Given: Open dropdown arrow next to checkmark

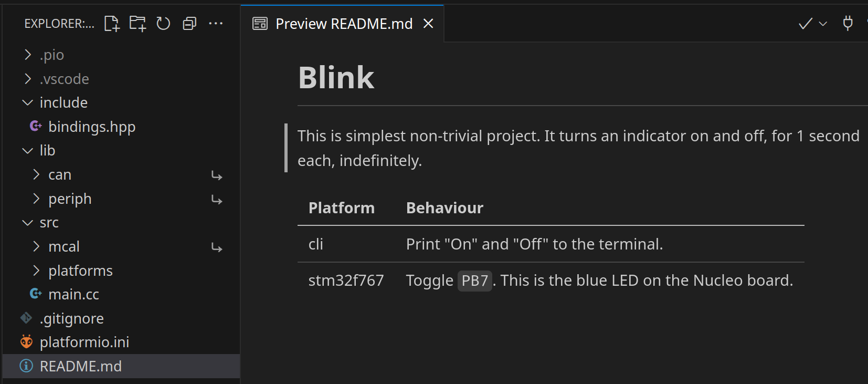Looking at the screenshot, I should click(823, 24).
